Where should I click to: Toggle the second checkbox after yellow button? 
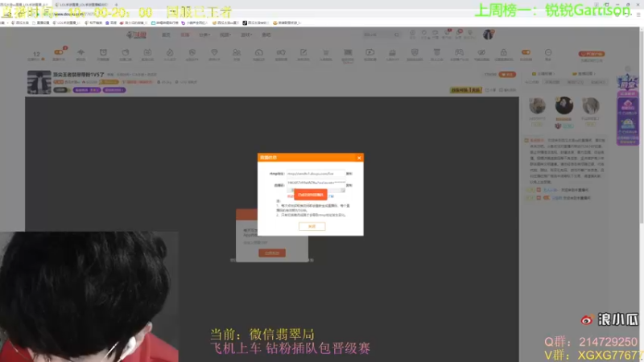click(501, 90)
